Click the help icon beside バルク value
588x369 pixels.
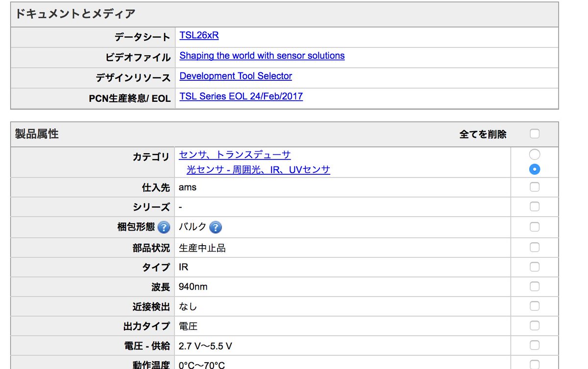point(215,227)
